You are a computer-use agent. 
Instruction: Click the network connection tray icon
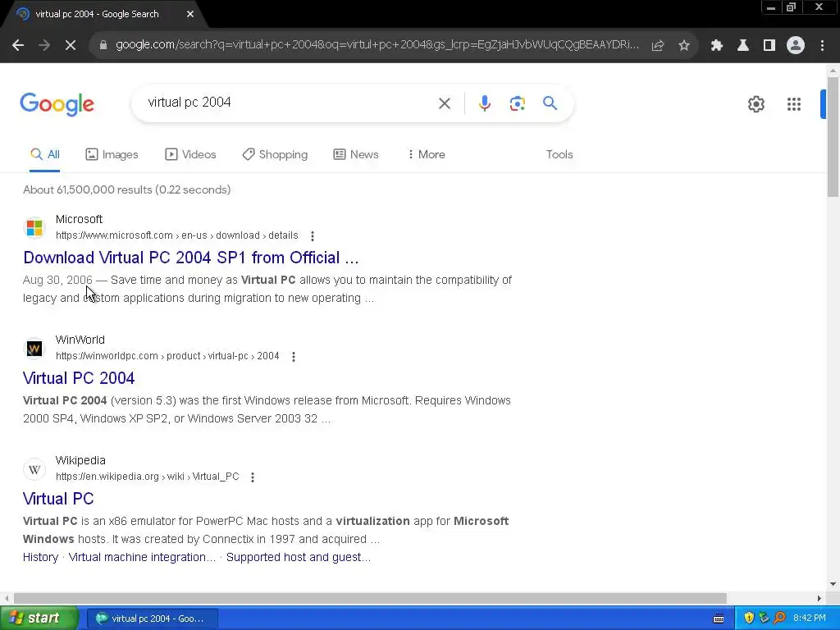tap(764, 619)
